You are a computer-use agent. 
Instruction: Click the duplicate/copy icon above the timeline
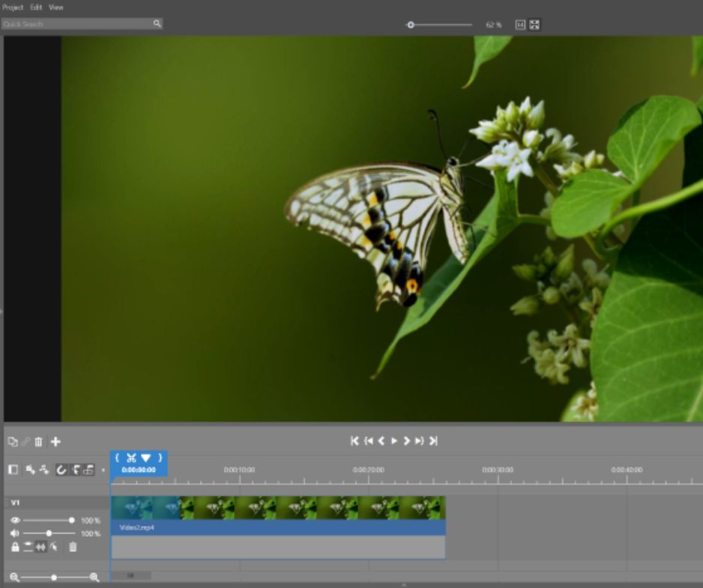(x=12, y=442)
